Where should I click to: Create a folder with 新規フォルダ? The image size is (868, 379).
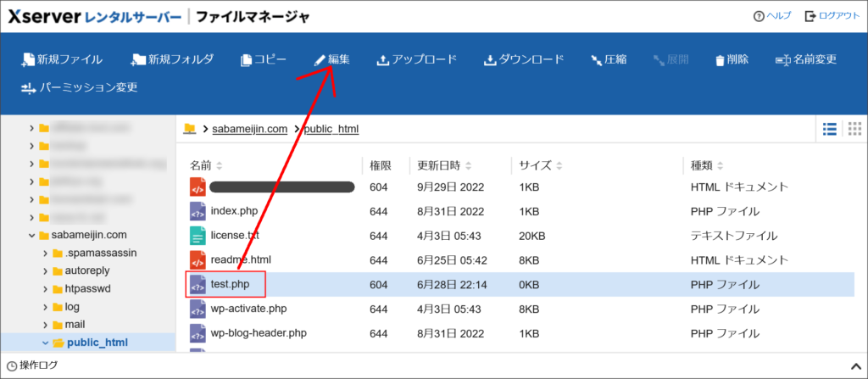(x=171, y=59)
